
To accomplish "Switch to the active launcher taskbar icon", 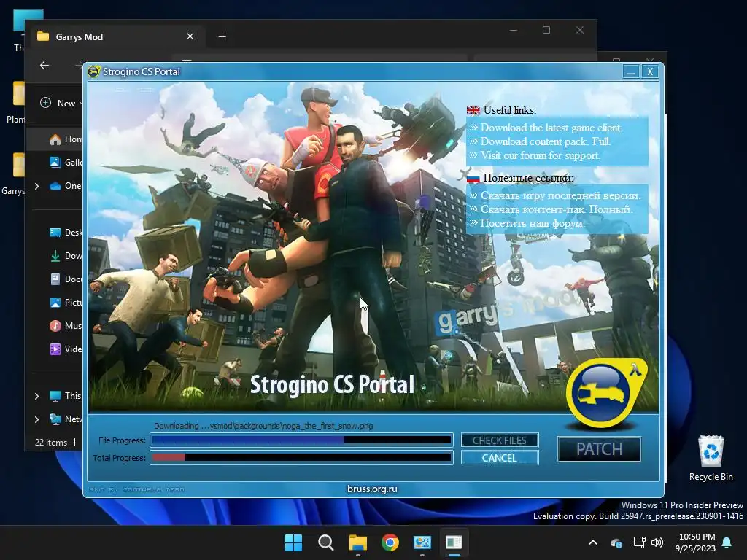I will 454,542.
